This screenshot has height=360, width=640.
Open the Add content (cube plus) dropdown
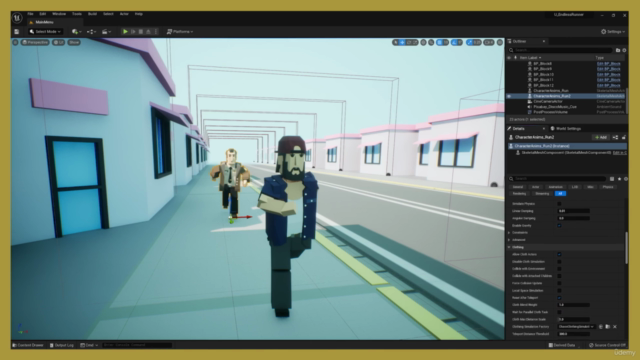(x=76, y=31)
